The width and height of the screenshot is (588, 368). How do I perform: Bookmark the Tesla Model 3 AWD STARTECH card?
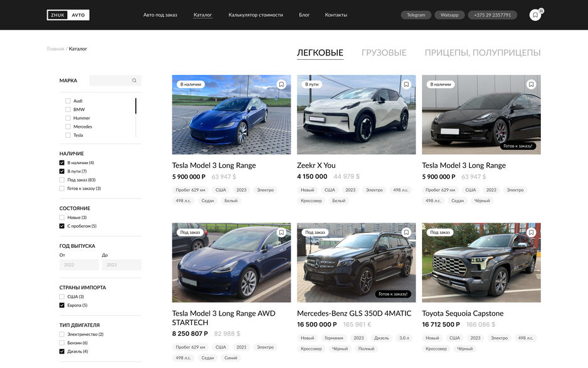281,233
